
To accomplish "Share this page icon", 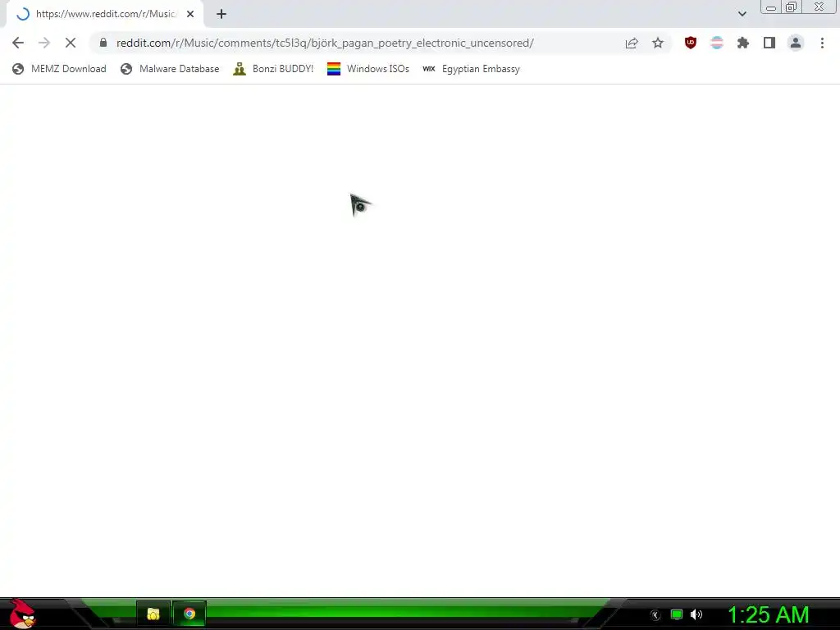I will click(x=632, y=43).
